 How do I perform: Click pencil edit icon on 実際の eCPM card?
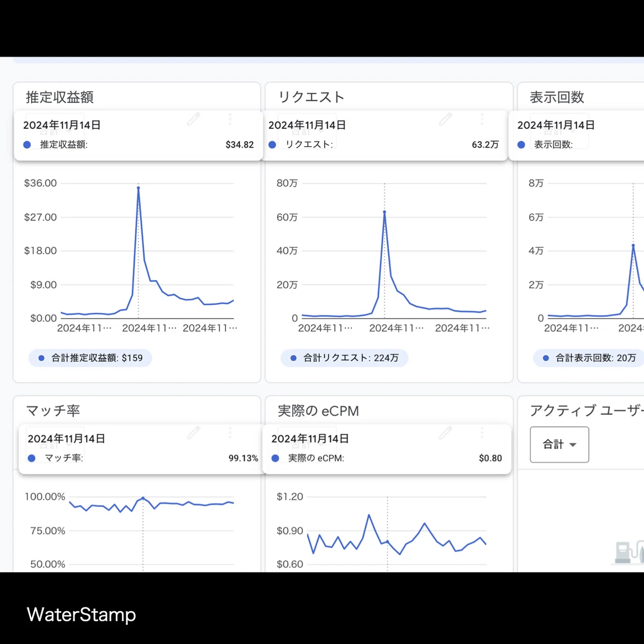pyautogui.click(x=445, y=432)
